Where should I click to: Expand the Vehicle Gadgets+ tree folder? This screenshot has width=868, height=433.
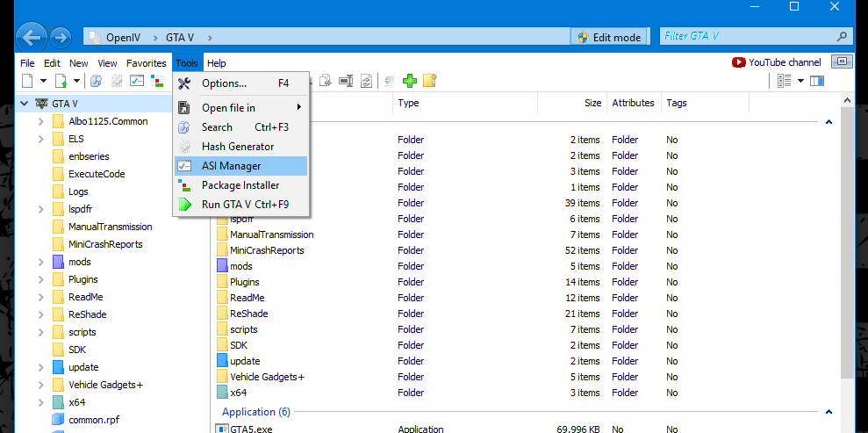40,385
